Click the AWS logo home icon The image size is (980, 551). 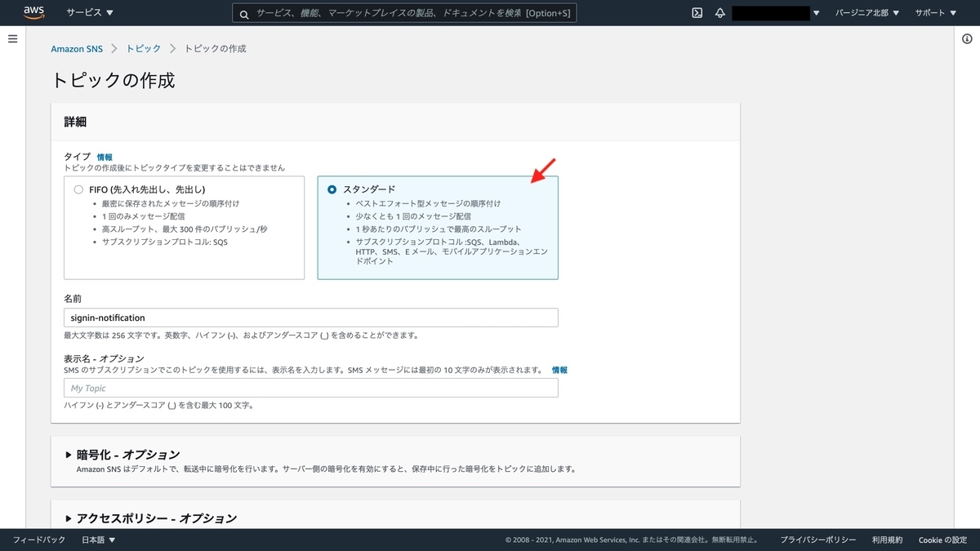33,12
